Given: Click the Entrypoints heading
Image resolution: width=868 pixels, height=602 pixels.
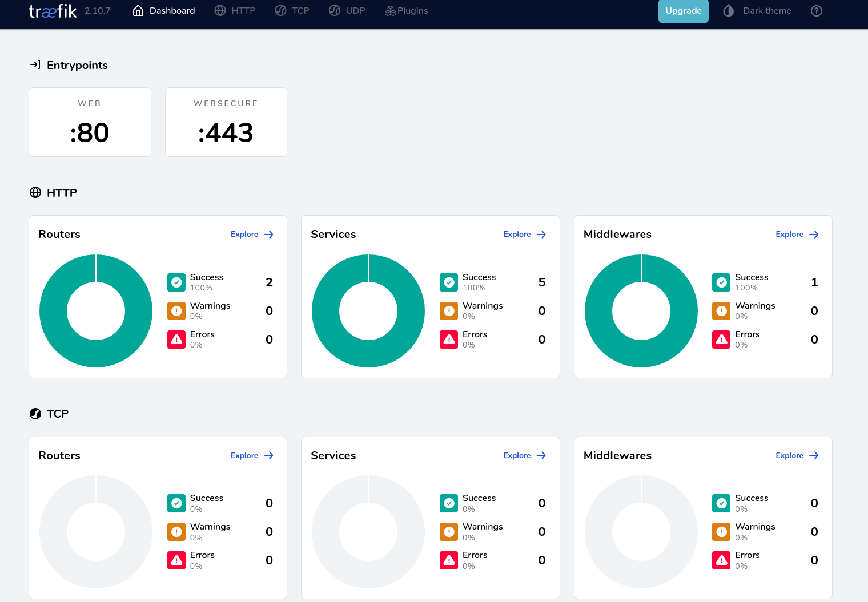Looking at the screenshot, I should 77,65.
